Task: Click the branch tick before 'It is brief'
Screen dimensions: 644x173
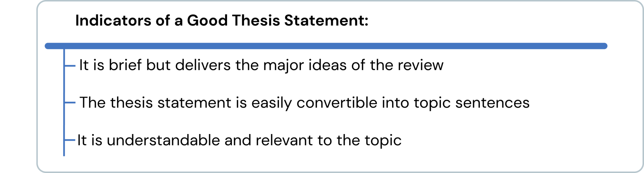Action: click(x=70, y=66)
